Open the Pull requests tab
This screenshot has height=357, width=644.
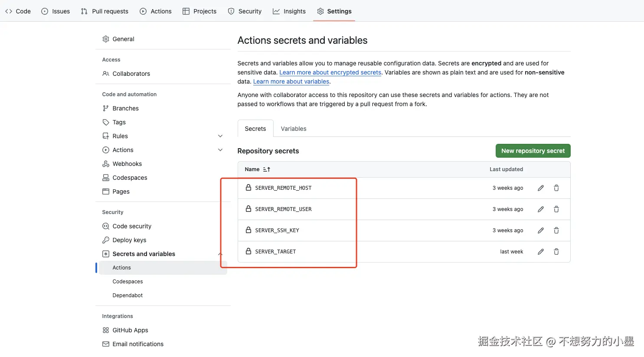[105, 11]
